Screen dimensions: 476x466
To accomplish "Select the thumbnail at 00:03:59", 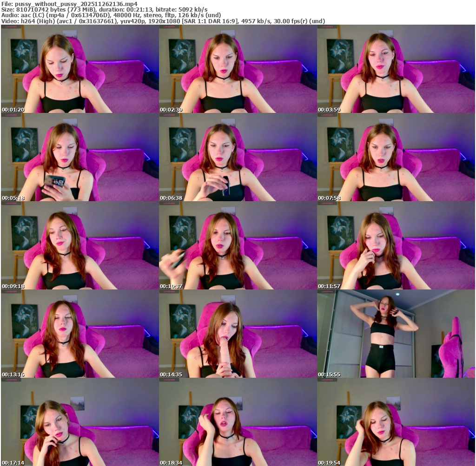I will [396, 69].
